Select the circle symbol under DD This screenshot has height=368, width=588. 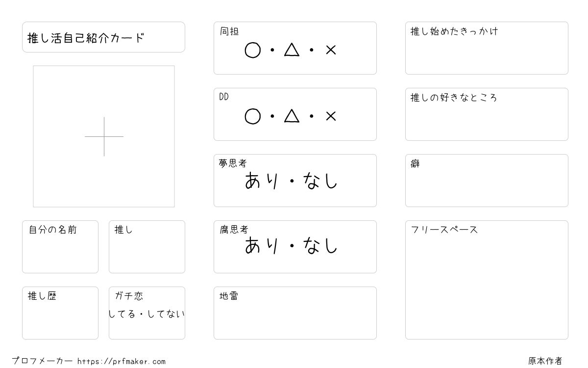pyautogui.click(x=252, y=116)
